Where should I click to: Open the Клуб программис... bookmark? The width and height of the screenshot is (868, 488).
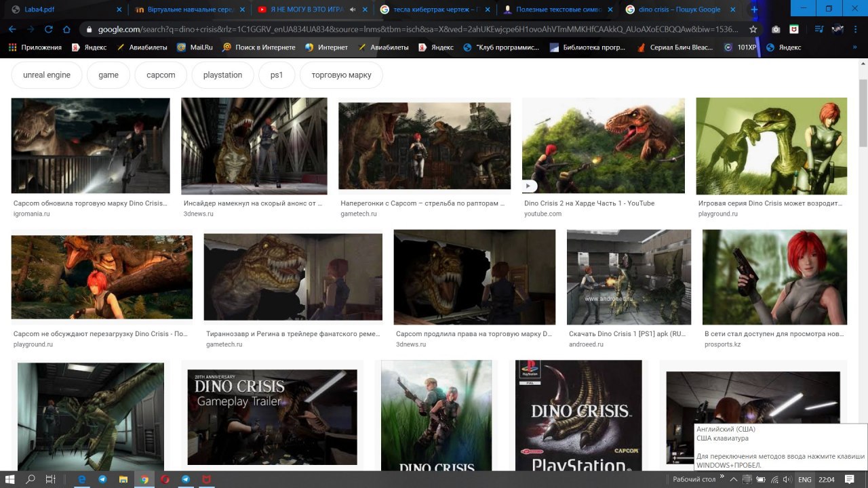click(x=501, y=47)
